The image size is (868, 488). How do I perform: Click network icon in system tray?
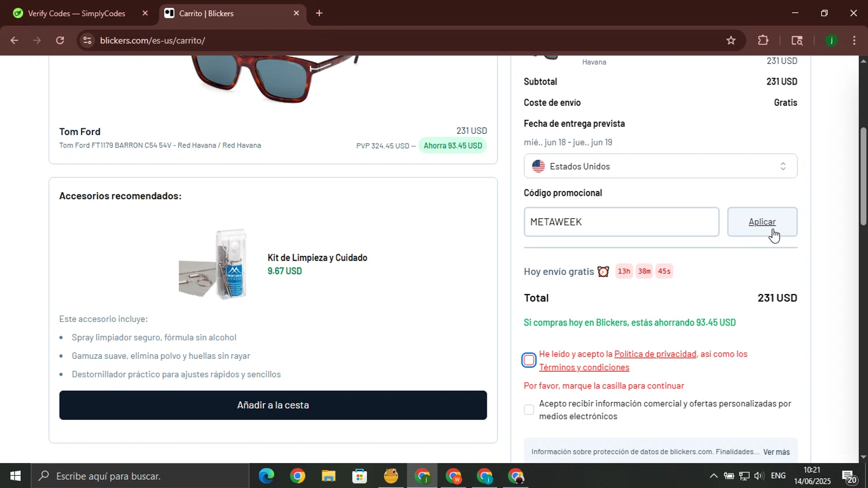click(744, 476)
